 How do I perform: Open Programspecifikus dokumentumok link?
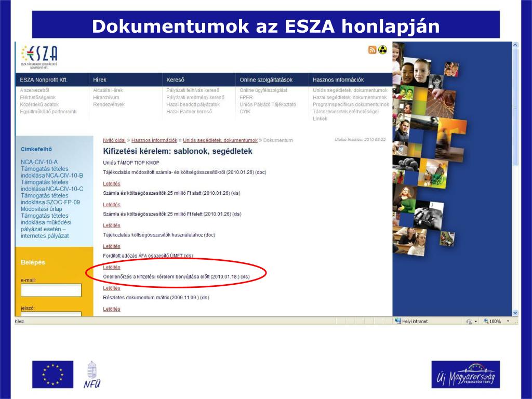pos(351,104)
